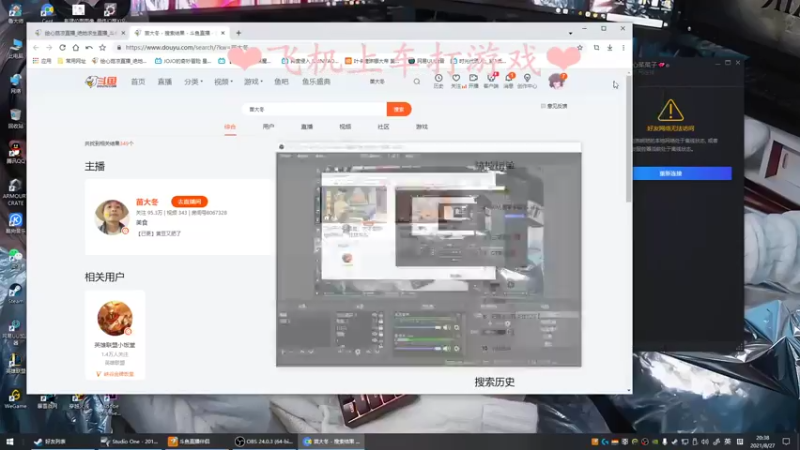Image resolution: width=800 pixels, height=450 pixels.
Task: Click the 开播 camera icon
Action: click(473, 81)
